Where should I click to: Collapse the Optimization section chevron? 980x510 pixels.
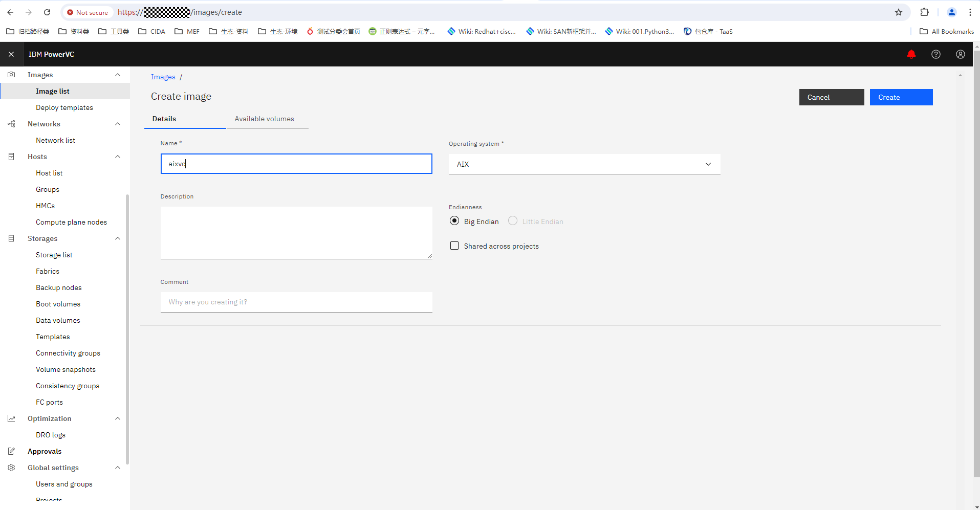point(118,418)
